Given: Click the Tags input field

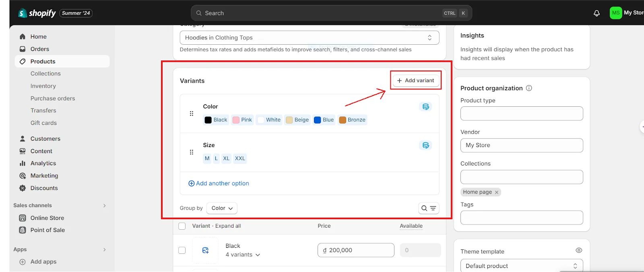Looking at the screenshot, I should click(x=522, y=218).
